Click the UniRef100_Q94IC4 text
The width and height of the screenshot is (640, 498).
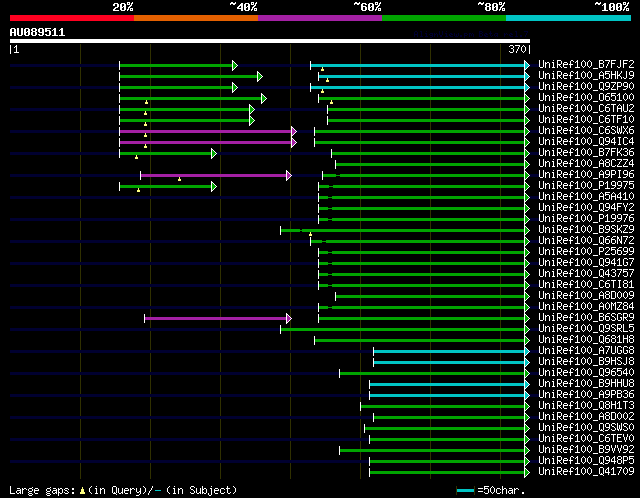(x=586, y=142)
